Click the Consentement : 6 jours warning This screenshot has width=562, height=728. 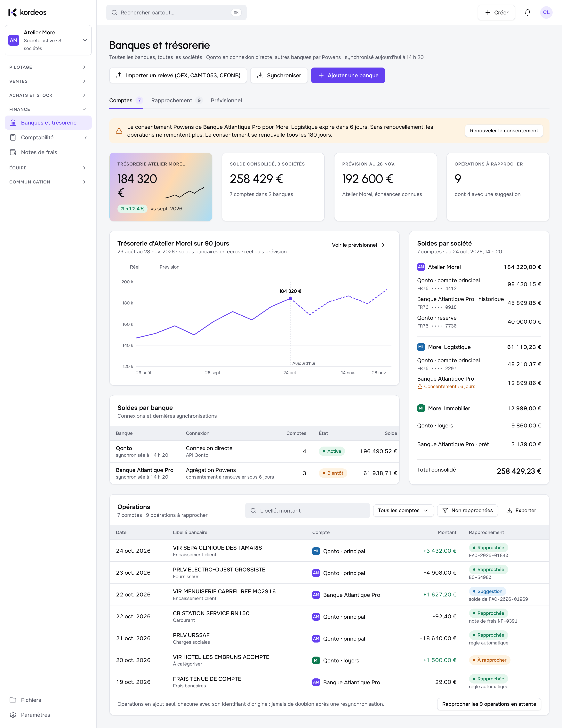pos(446,386)
